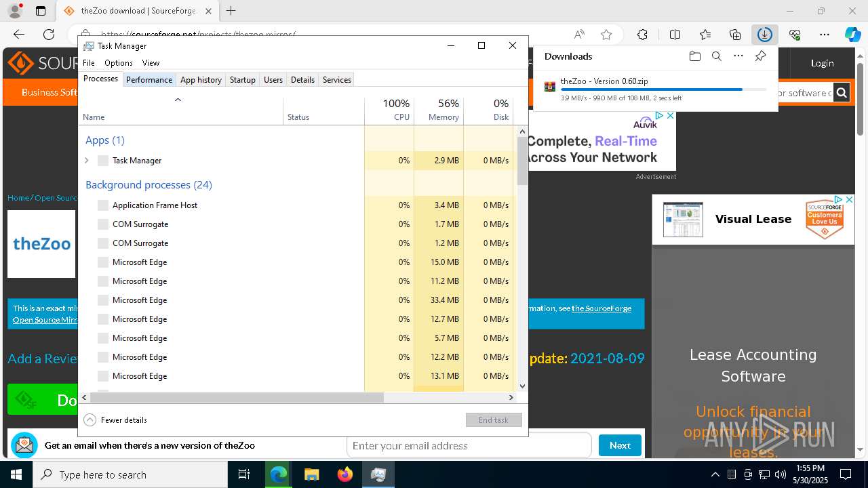Open Microsoft Edge from the taskbar
Viewport: 868px width, 488px height.
279,474
